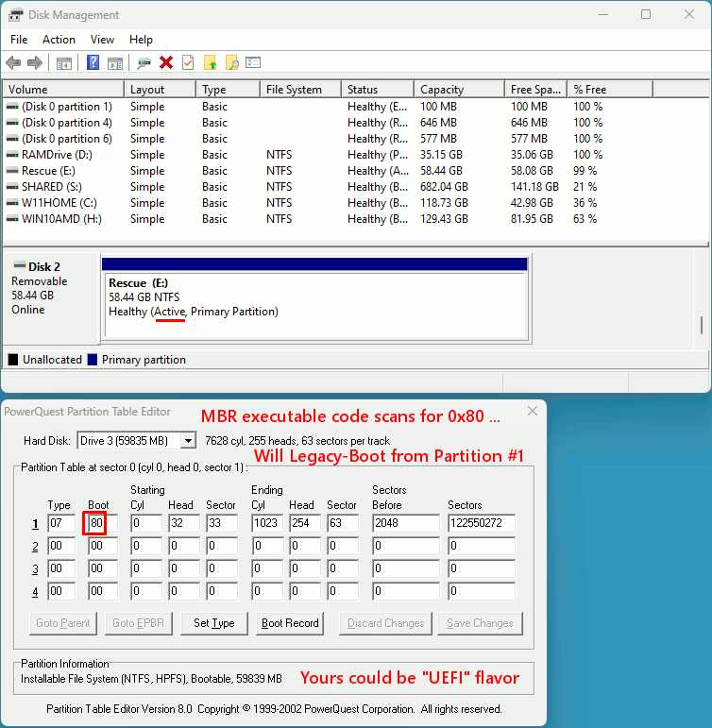712x728 pixels.
Task: Click the Volume column header
Action: coord(63,89)
